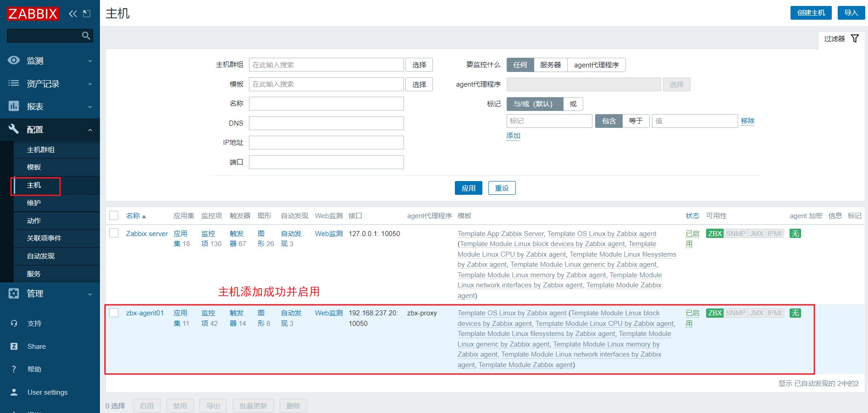Collapse the 配置 menu chevron
The width and height of the screenshot is (868, 413).
tap(90, 130)
